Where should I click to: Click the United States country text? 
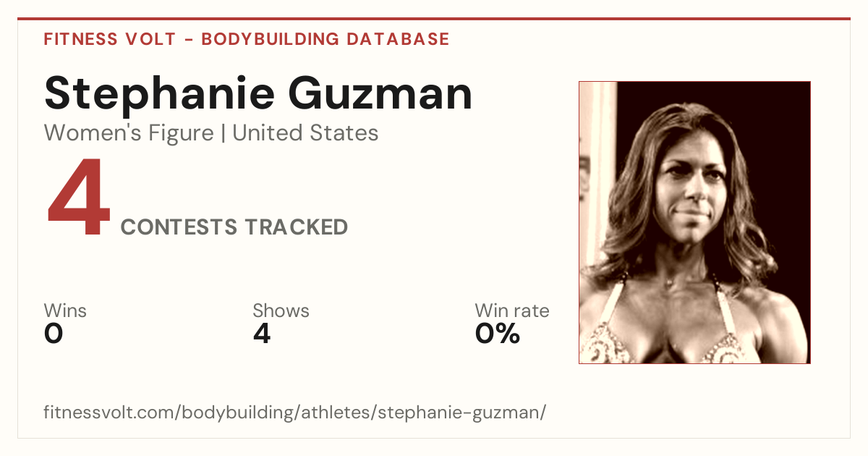(x=305, y=133)
